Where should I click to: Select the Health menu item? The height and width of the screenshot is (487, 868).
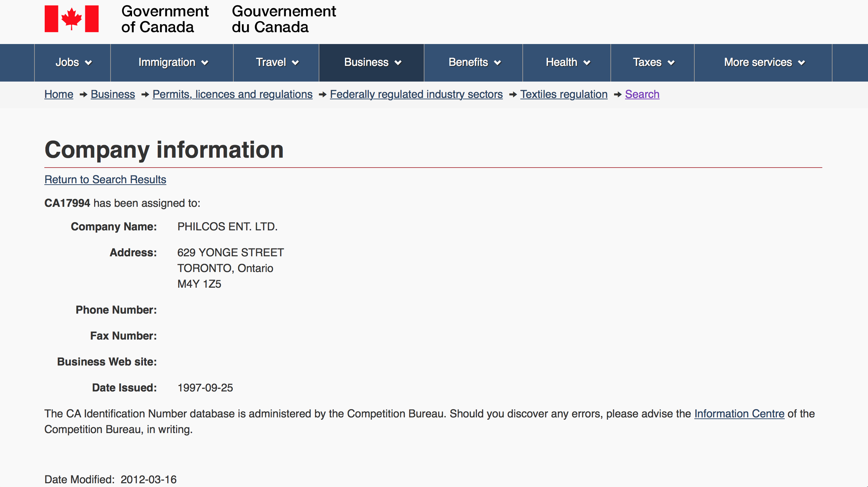tap(567, 63)
